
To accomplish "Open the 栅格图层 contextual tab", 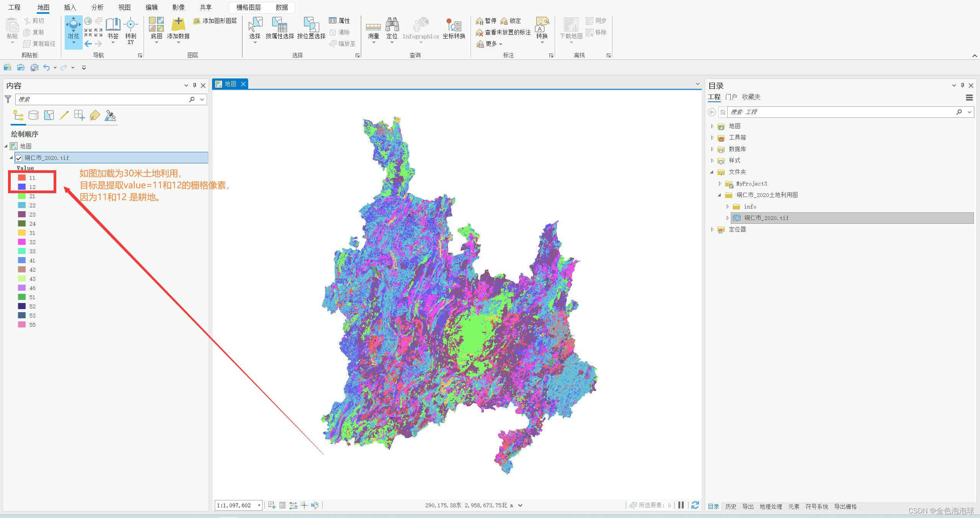I will pos(248,7).
